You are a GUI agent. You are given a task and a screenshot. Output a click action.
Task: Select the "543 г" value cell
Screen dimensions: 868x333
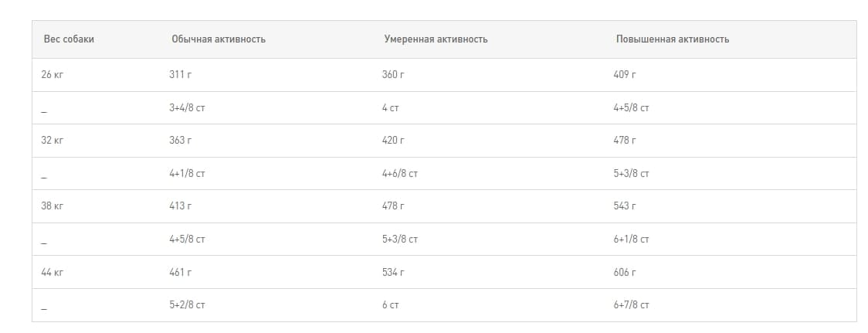[625, 206]
